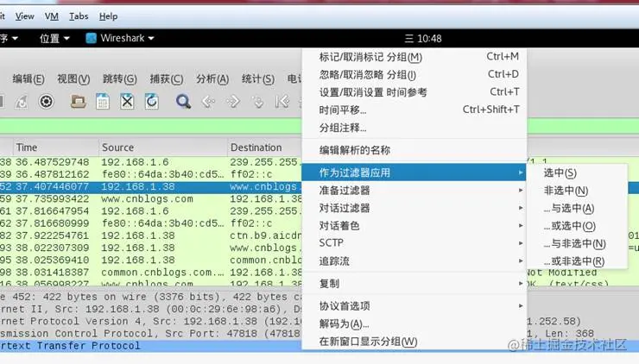Open the Tabs menu
This screenshot has height=364, width=639.
coord(79,16)
